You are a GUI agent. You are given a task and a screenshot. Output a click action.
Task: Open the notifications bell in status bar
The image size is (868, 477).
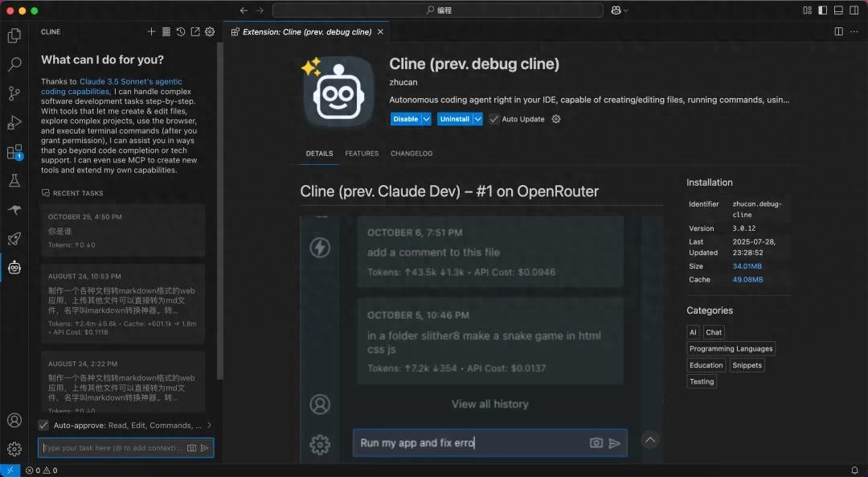(854, 471)
